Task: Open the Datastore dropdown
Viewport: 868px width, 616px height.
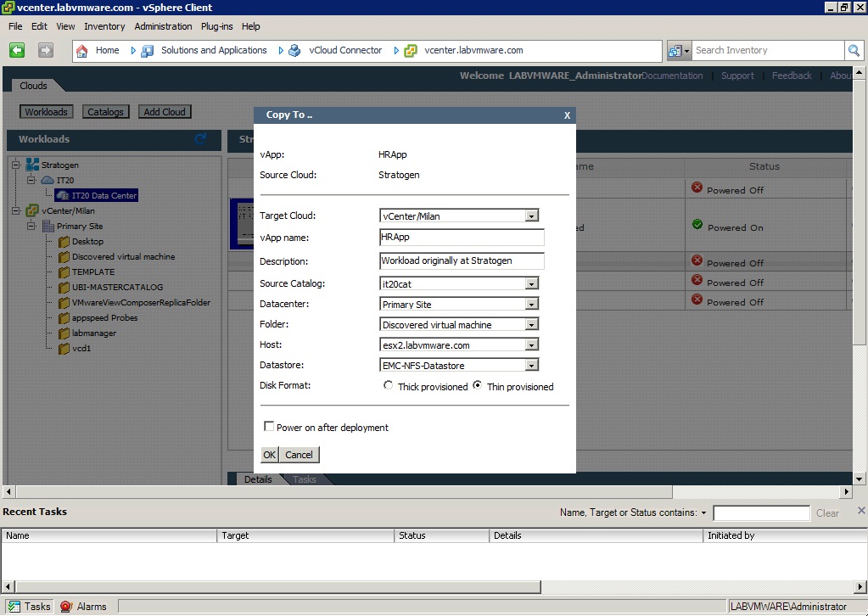Action: tap(531, 366)
